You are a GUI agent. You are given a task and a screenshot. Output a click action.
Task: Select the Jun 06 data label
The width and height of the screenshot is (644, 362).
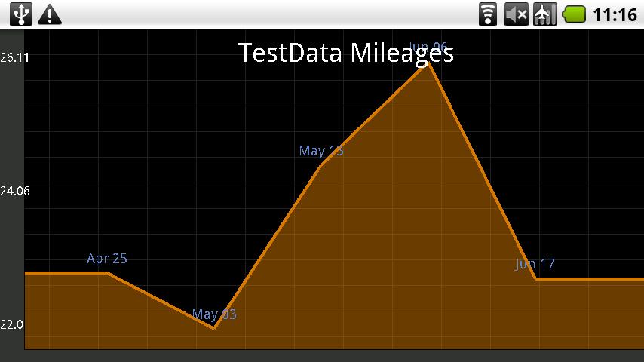point(428,47)
